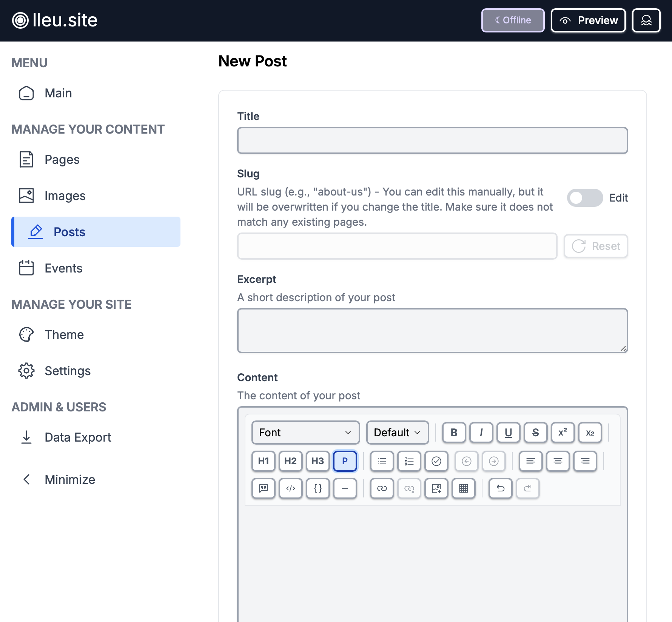The image size is (672, 622).
Task: Collapse sidebar with Minimize chevron
Action: (x=26, y=480)
